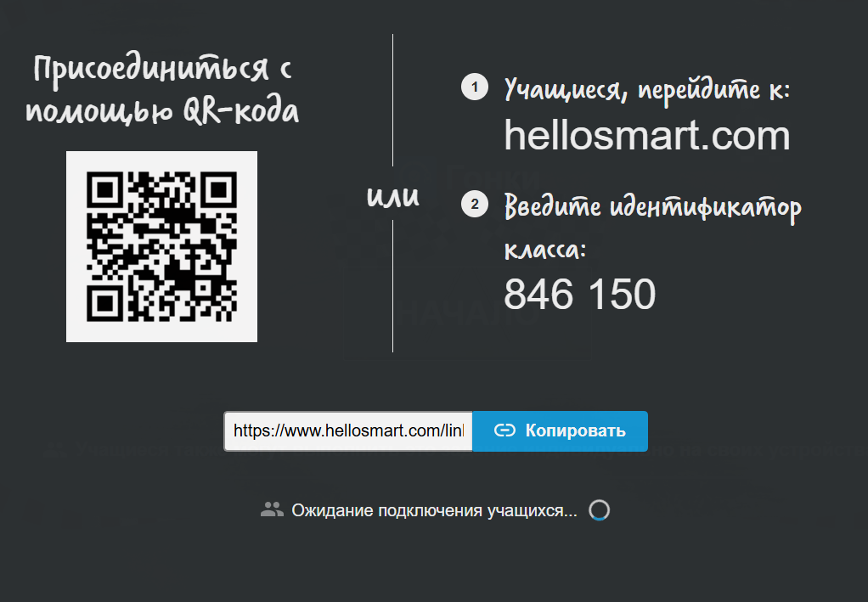Click the people icon beside waiting message

272,509
